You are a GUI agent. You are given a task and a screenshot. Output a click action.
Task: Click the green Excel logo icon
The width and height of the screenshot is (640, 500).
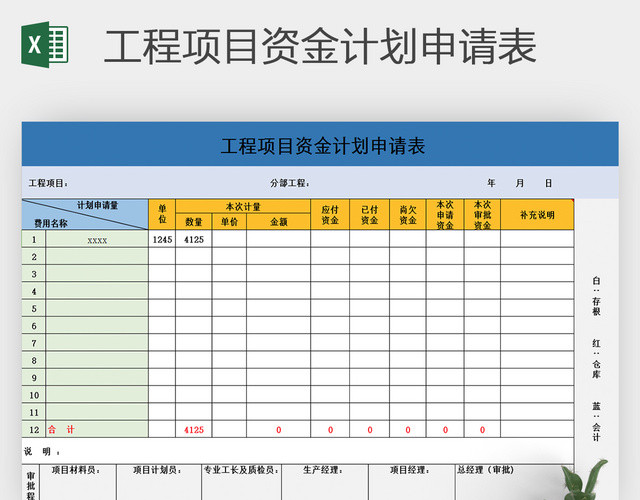coord(45,44)
